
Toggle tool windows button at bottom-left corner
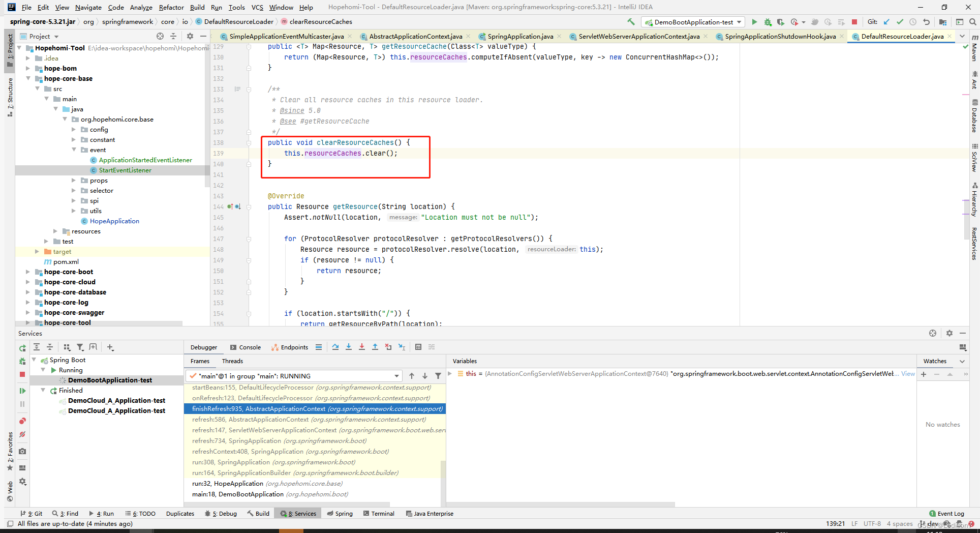pyautogui.click(x=10, y=523)
